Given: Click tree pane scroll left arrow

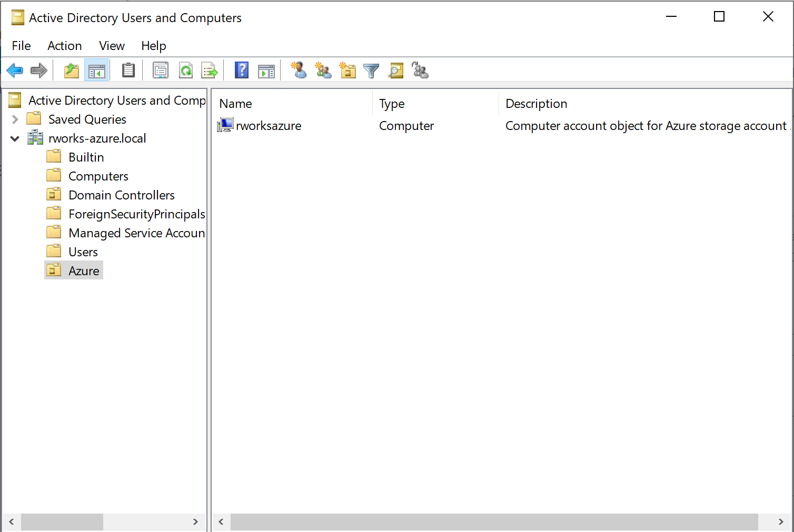Looking at the screenshot, I should coord(12,522).
